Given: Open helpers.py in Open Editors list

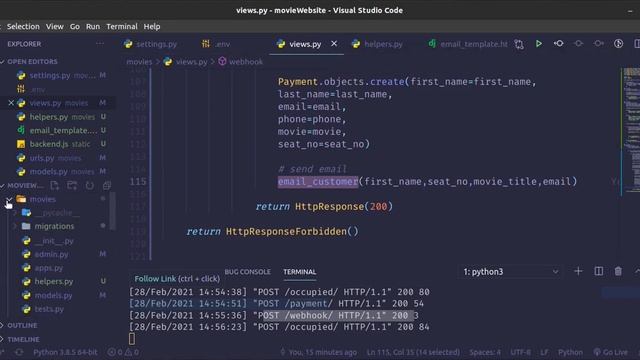Looking at the screenshot, I should coord(57,117).
